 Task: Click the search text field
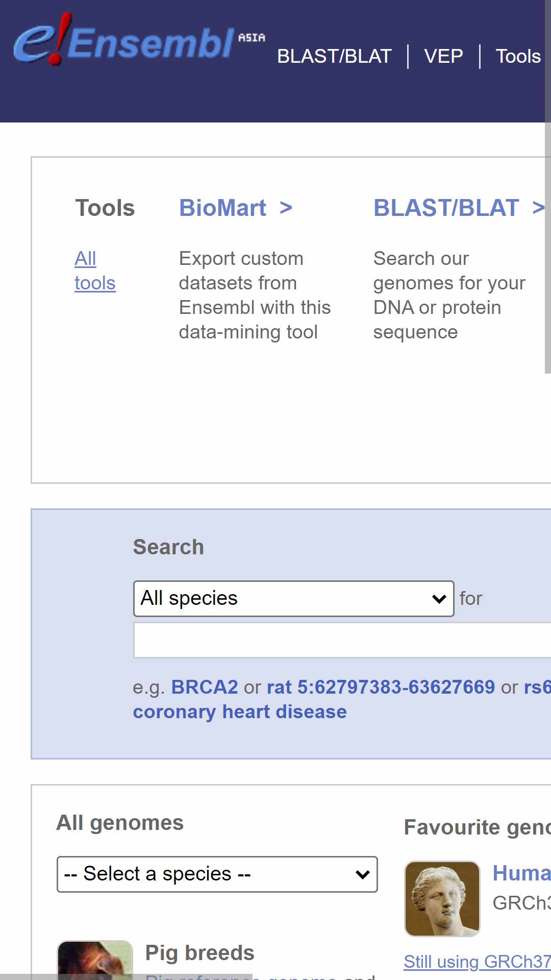342,640
